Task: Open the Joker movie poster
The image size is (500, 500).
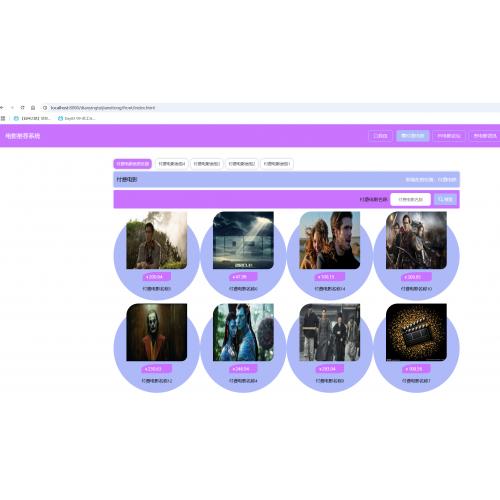Action: click(157, 332)
